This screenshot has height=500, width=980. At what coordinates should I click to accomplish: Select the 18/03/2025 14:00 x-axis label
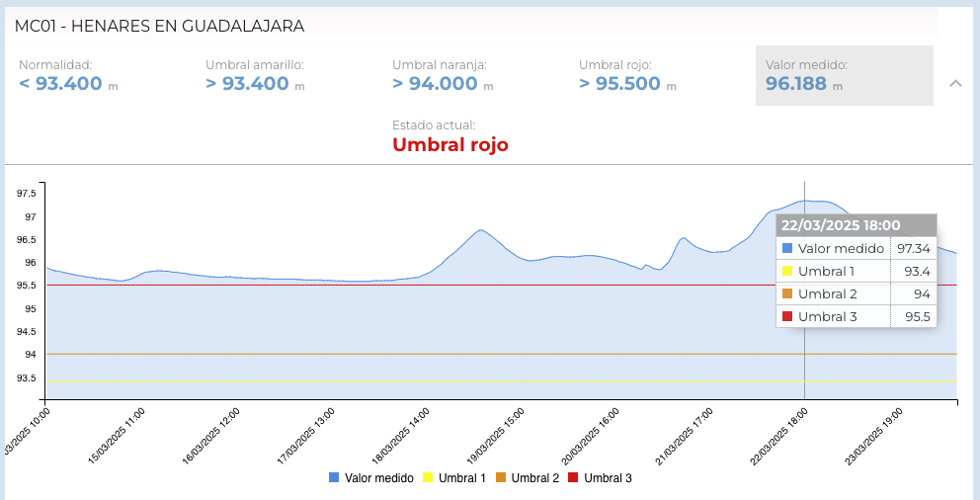[x=403, y=433]
